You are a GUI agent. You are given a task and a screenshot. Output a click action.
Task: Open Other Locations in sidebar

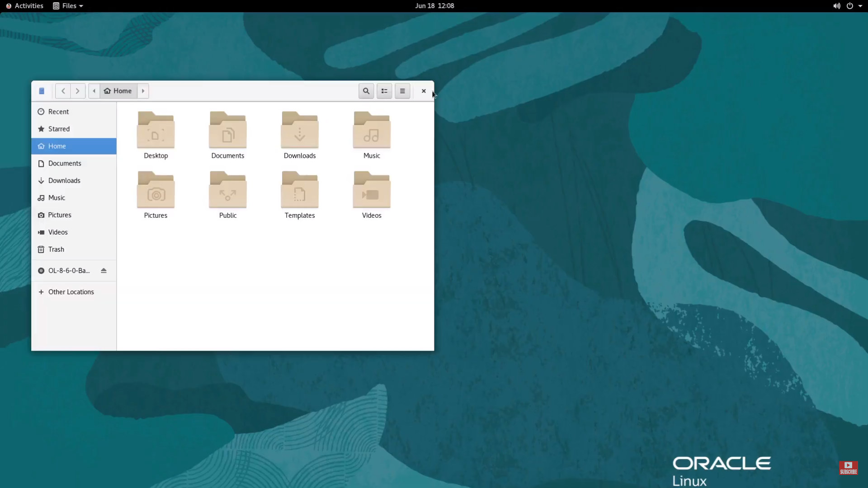tap(71, 292)
